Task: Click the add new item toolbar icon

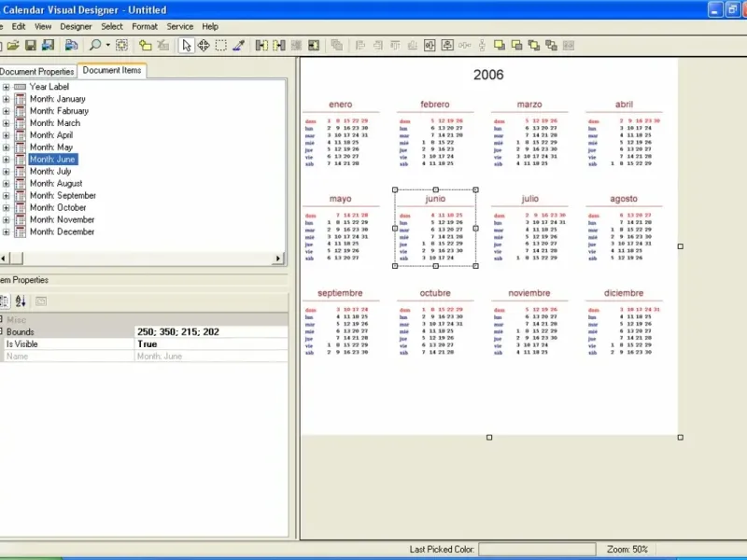Action: click(x=146, y=45)
